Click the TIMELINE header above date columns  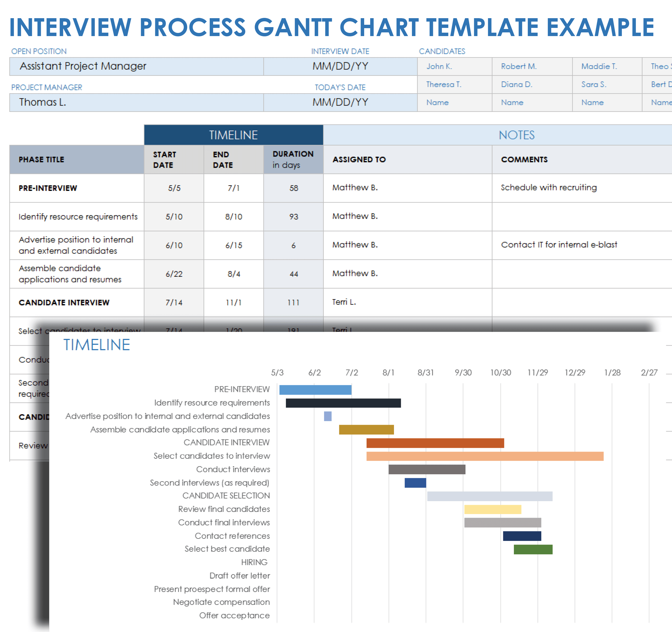(x=233, y=135)
